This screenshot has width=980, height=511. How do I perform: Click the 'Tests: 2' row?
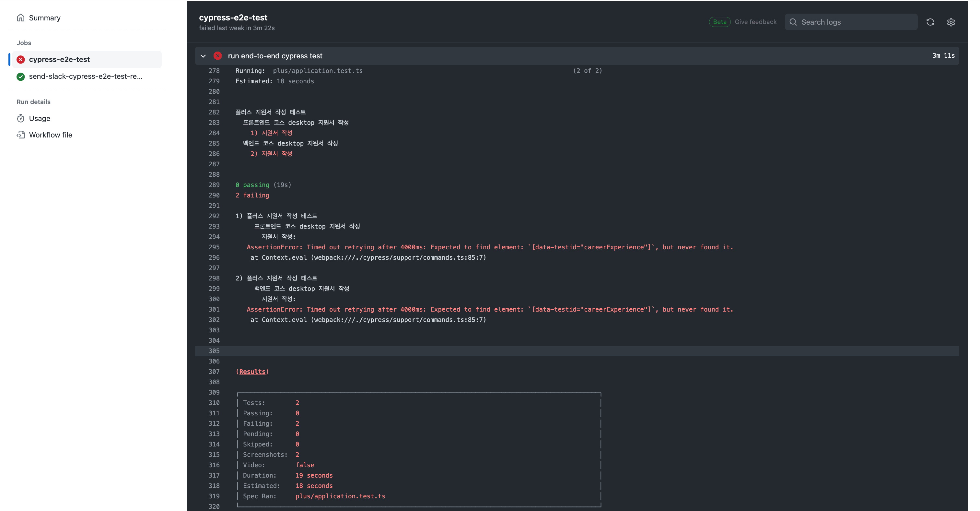(x=271, y=403)
